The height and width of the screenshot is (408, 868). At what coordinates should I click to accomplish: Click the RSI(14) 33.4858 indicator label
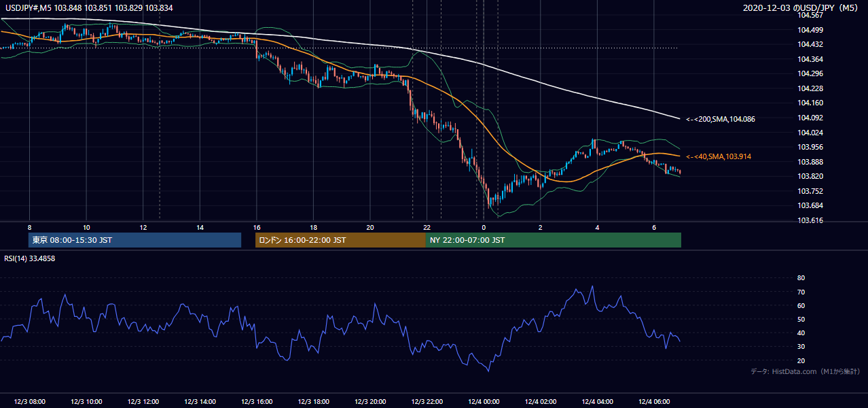coord(30,258)
